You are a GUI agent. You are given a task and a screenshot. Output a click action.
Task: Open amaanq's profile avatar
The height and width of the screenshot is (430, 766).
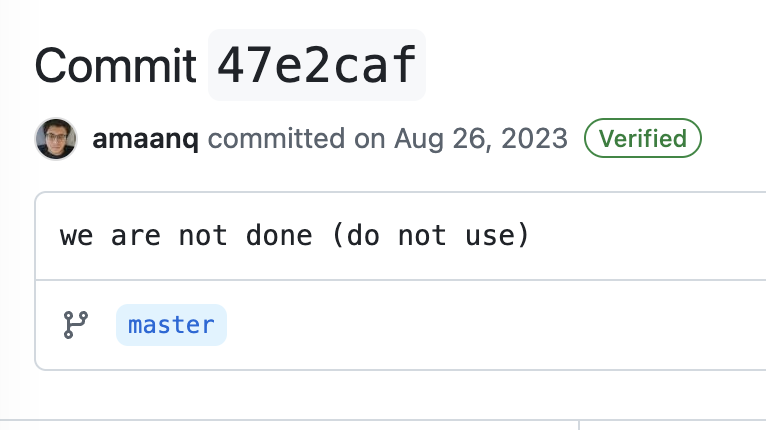[x=55, y=138]
